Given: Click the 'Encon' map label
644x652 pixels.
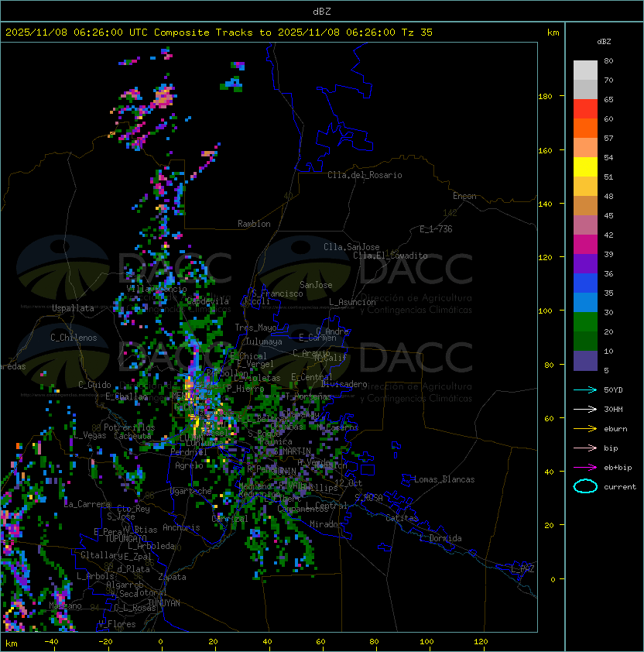Looking at the screenshot, I should click(x=464, y=196).
